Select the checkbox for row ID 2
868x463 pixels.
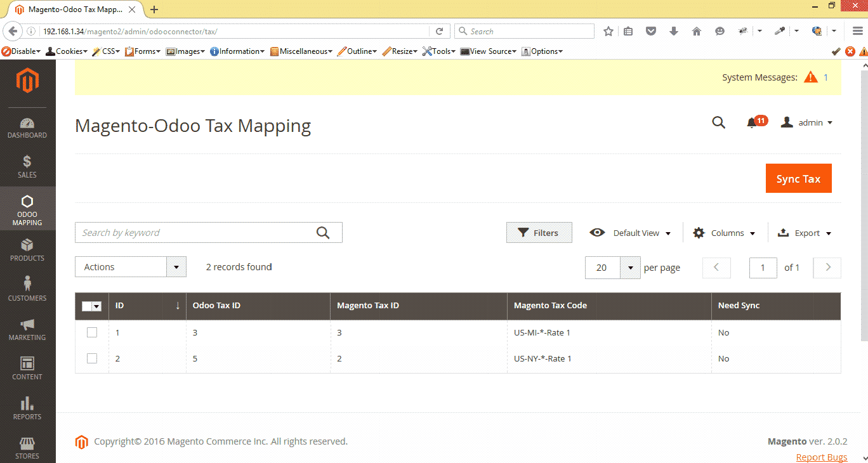[x=92, y=358]
